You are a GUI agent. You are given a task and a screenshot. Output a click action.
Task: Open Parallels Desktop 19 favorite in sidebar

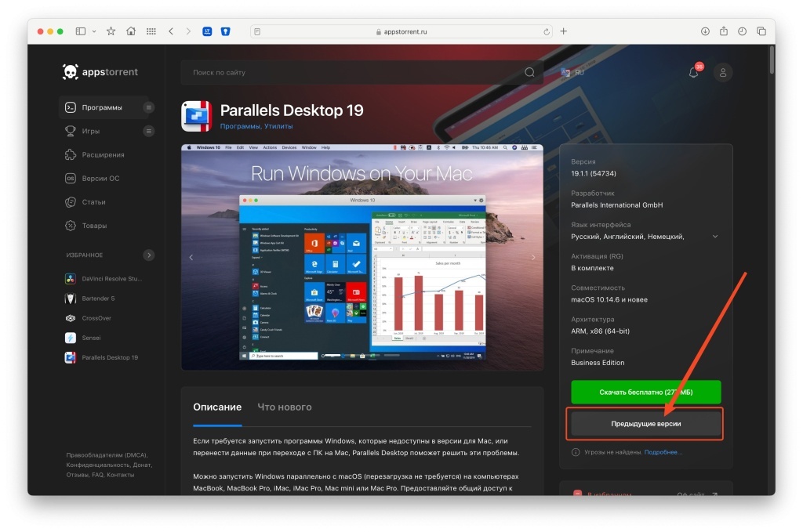click(101, 357)
